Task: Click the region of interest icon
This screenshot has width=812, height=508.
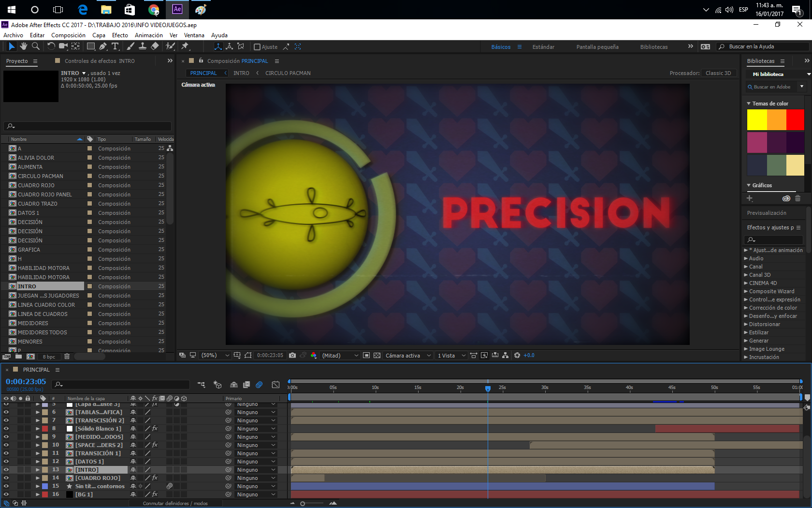Action: click(366, 355)
